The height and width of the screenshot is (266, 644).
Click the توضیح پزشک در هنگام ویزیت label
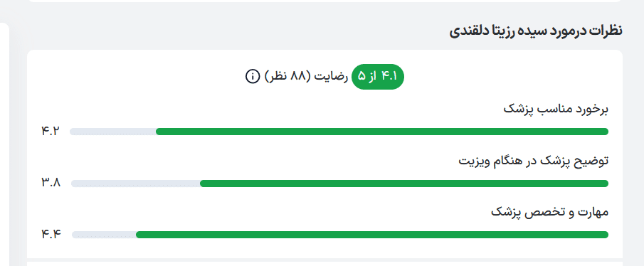coord(533,161)
